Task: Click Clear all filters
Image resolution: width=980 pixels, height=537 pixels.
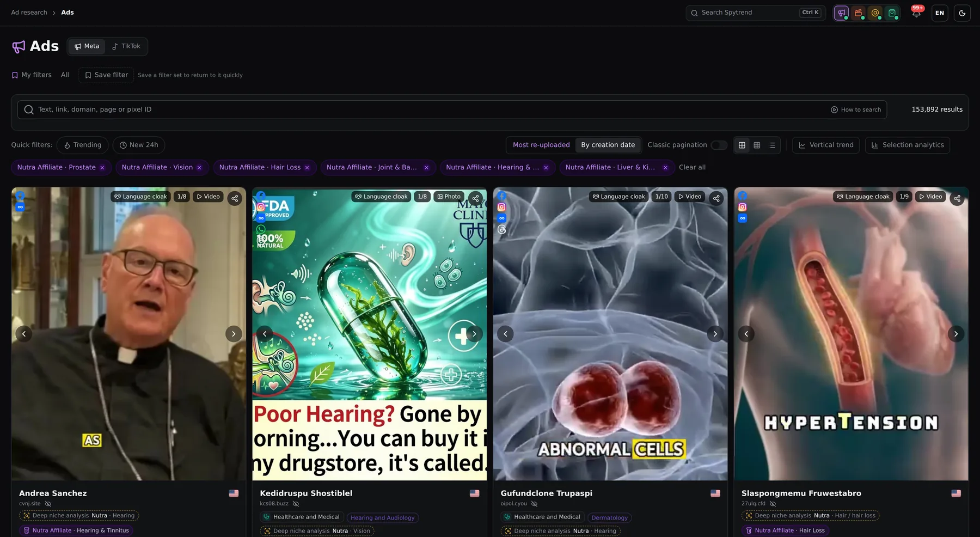Action: [x=692, y=168]
